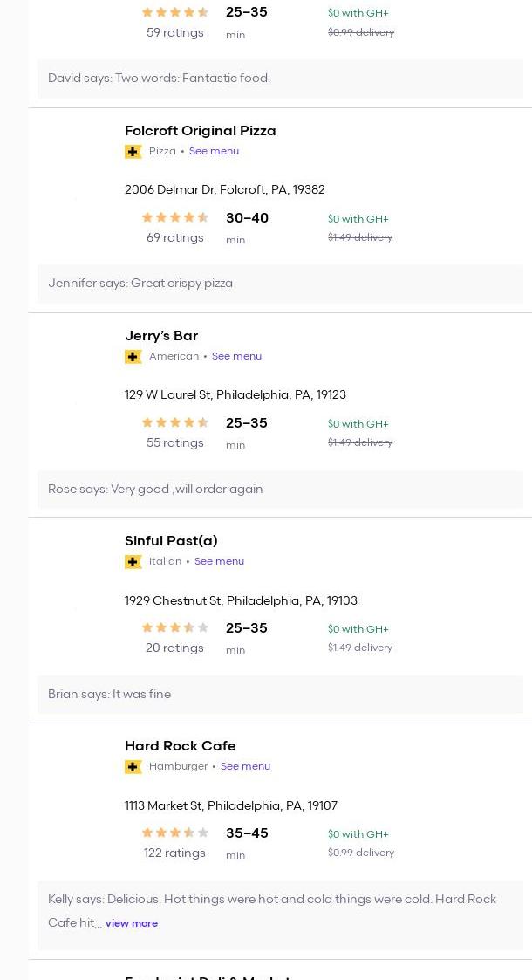Screen dimensions: 532x980
Task: Open the Sinful Past(a) restaurant title
Action: tap(171, 541)
